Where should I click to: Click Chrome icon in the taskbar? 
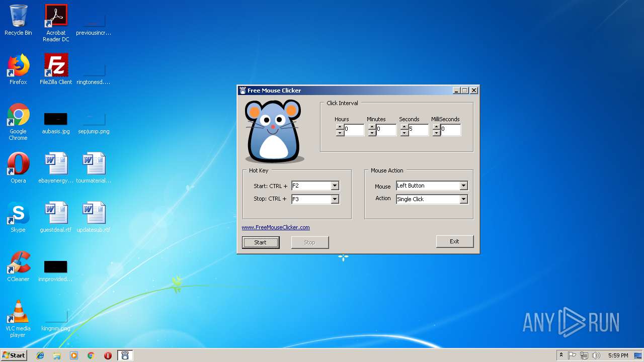[91, 355]
